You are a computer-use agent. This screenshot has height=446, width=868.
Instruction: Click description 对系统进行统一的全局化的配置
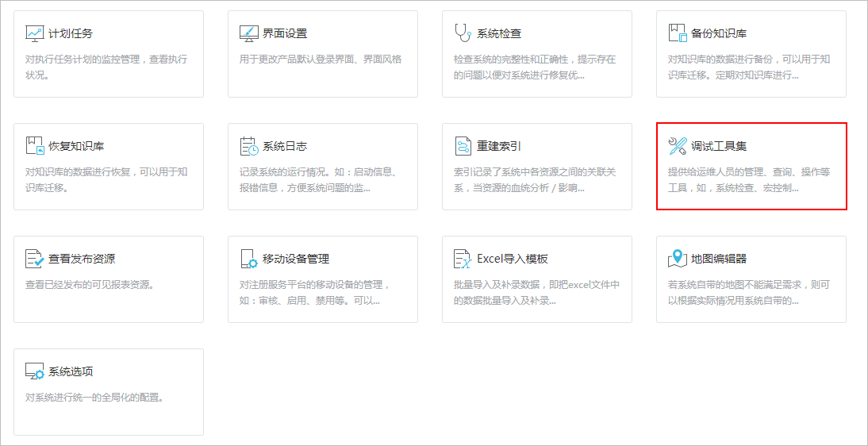(94, 398)
